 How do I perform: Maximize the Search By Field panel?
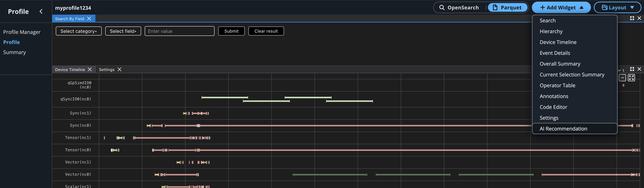coord(632,18)
